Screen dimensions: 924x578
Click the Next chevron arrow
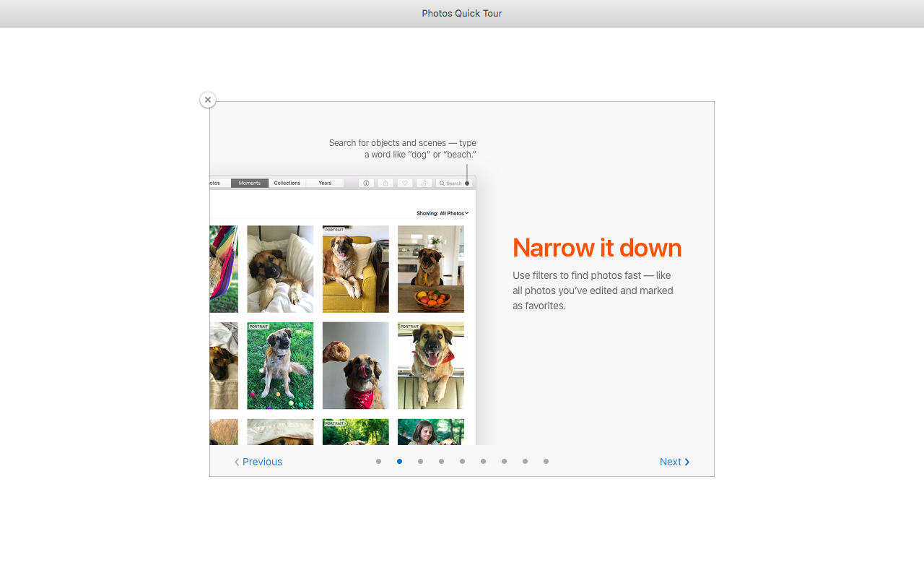coord(687,462)
